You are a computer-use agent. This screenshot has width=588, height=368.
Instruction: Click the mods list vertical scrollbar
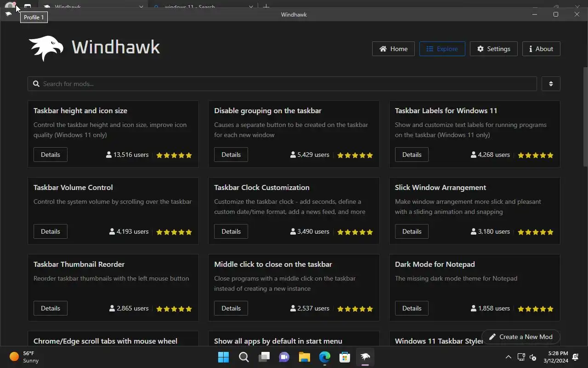click(x=585, y=117)
